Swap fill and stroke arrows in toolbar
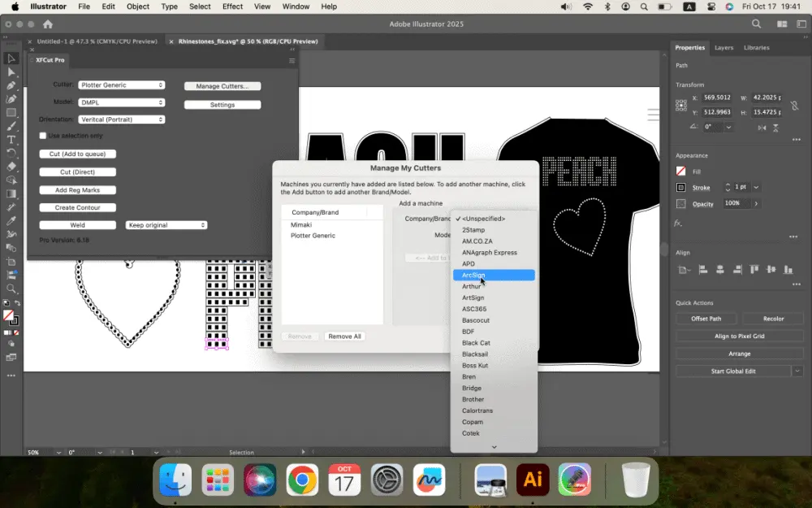Viewport: 812px width, 508px height. pyautogui.click(x=17, y=302)
